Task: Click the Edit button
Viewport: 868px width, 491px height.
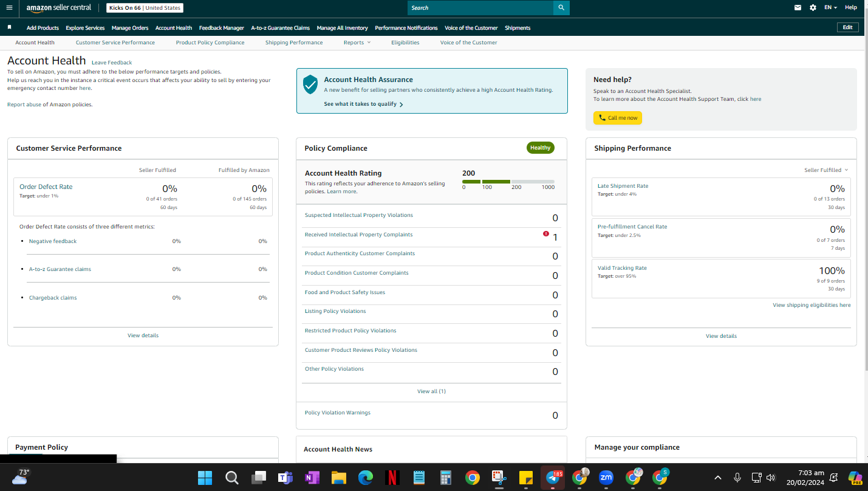Action: coord(848,27)
